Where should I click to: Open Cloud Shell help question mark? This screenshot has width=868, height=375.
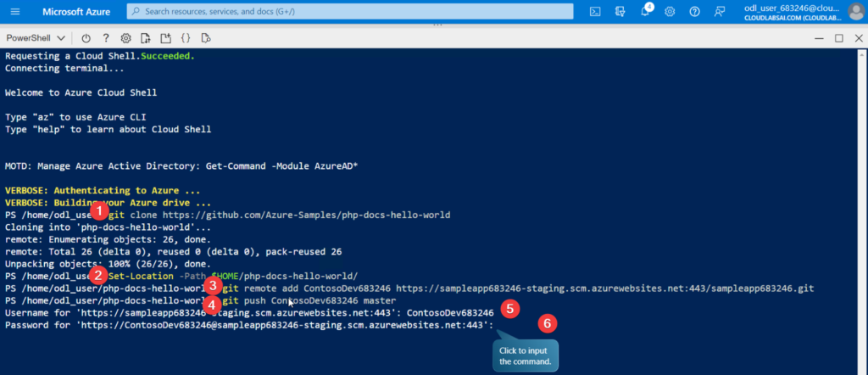pos(106,38)
